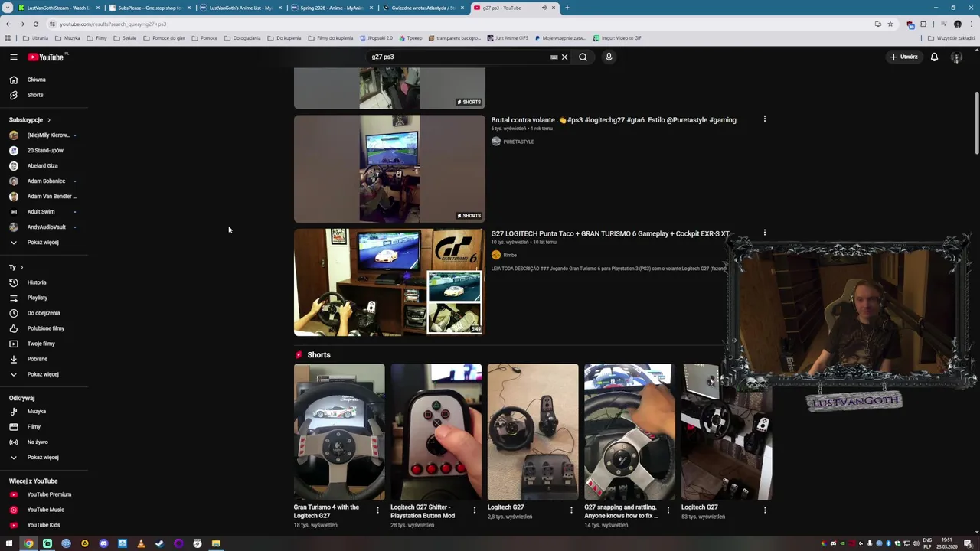Switch to Spring 2026 Anime MyAnimeList tab
This screenshot has height=551, width=980.
pos(332,8)
